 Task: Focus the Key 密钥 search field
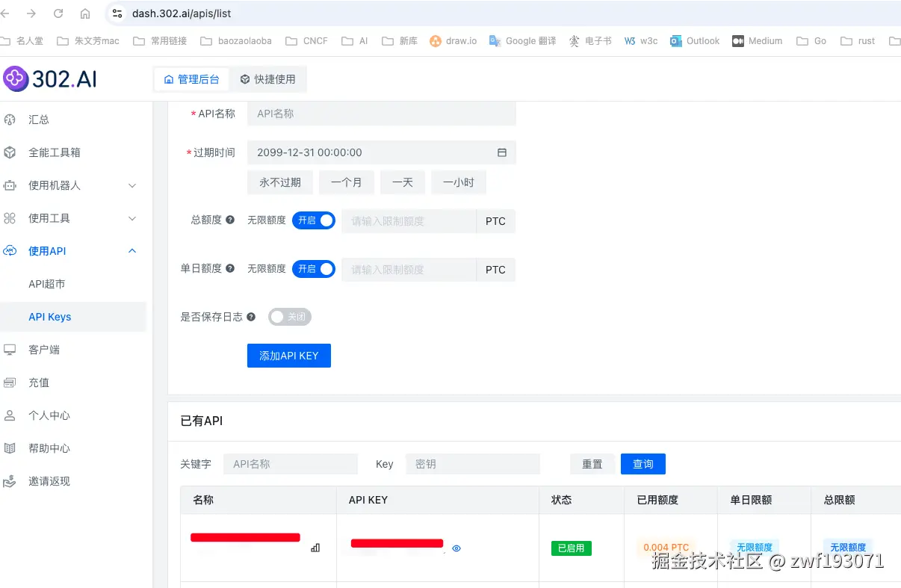pos(473,464)
